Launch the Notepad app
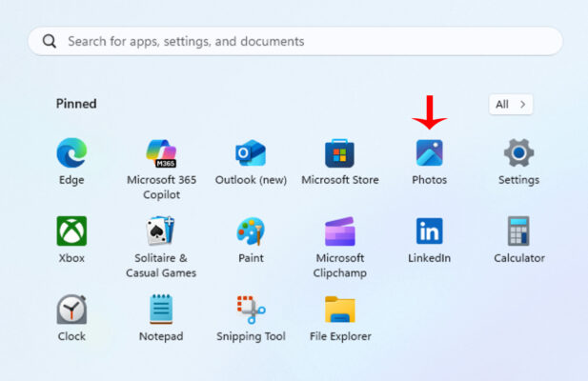The image size is (588, 381). pyautogui.click(x=161, y=310)
